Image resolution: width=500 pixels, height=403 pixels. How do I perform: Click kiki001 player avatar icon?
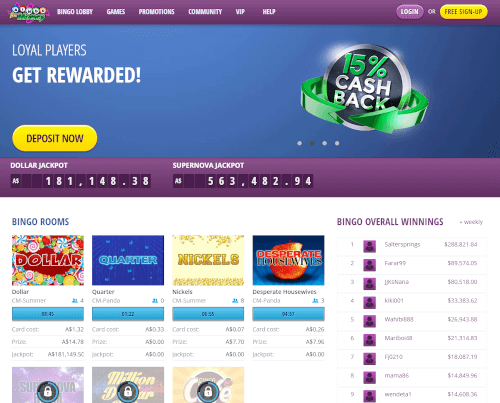[x=369, y=302]
